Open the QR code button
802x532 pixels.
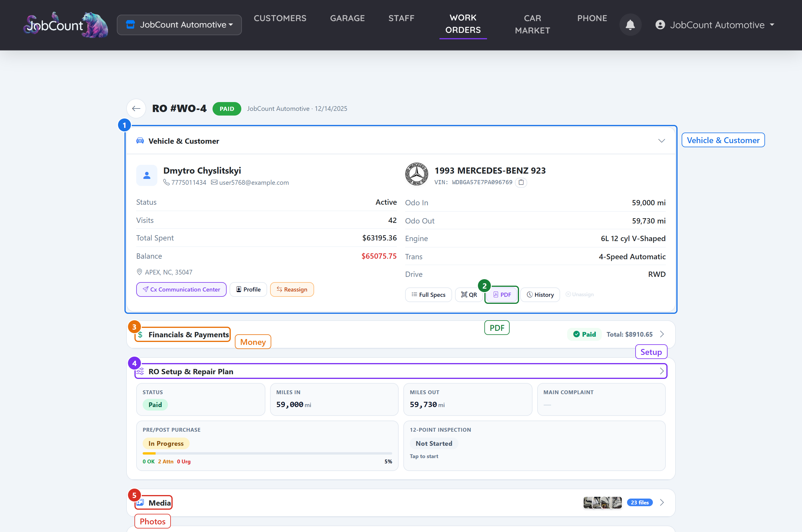[x=469, y=294]
